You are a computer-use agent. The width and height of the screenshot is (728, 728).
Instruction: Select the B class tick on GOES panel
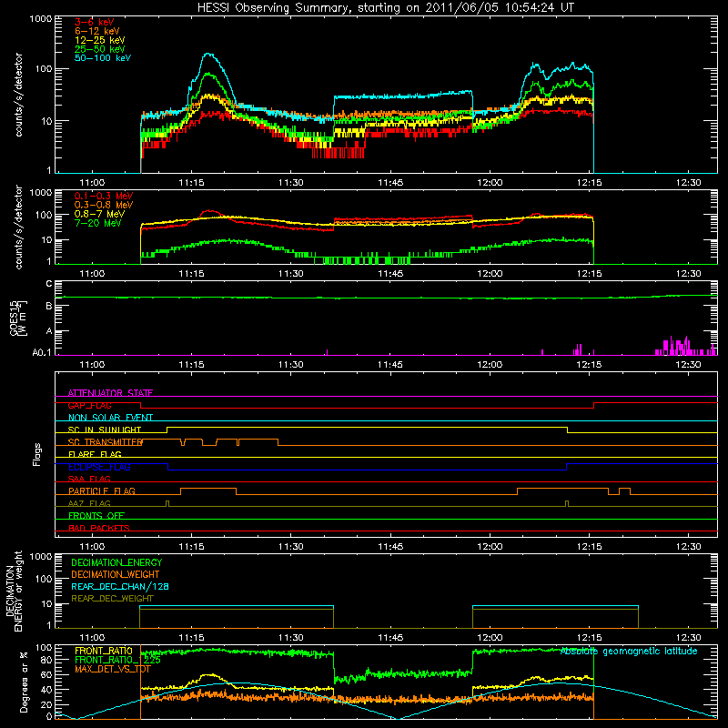click(x=49, y=307)
